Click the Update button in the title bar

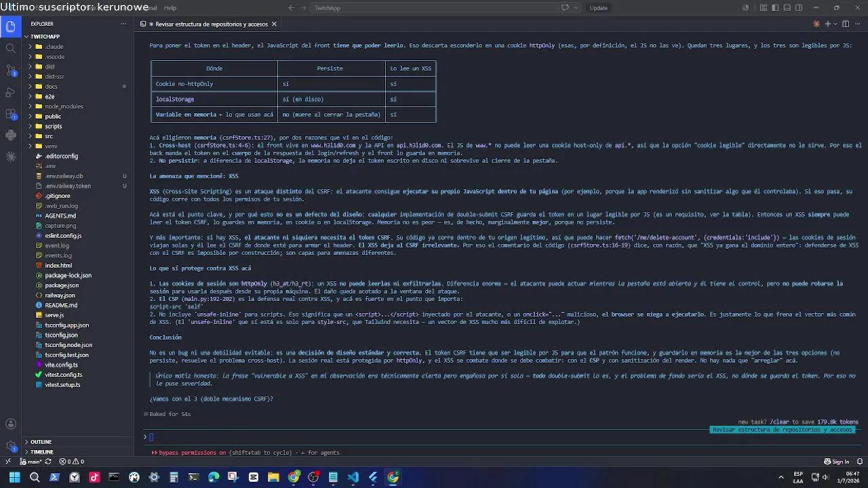pos(598,7)
